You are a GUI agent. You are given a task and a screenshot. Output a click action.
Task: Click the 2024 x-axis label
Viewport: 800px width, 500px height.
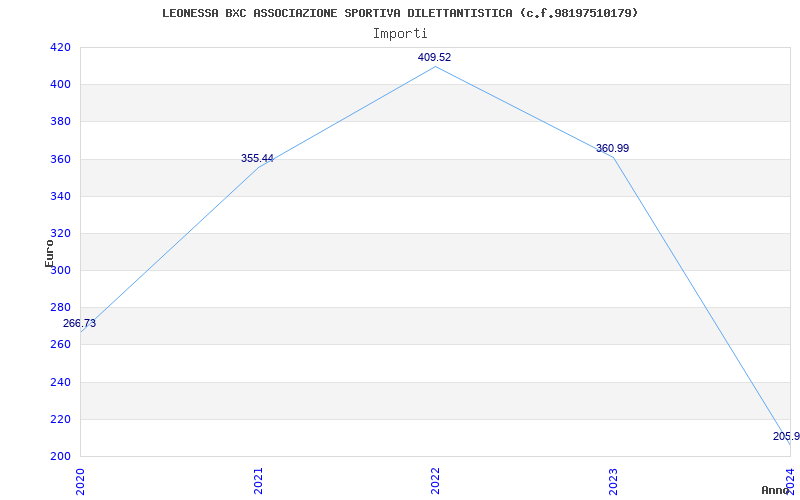click(790, 480)
